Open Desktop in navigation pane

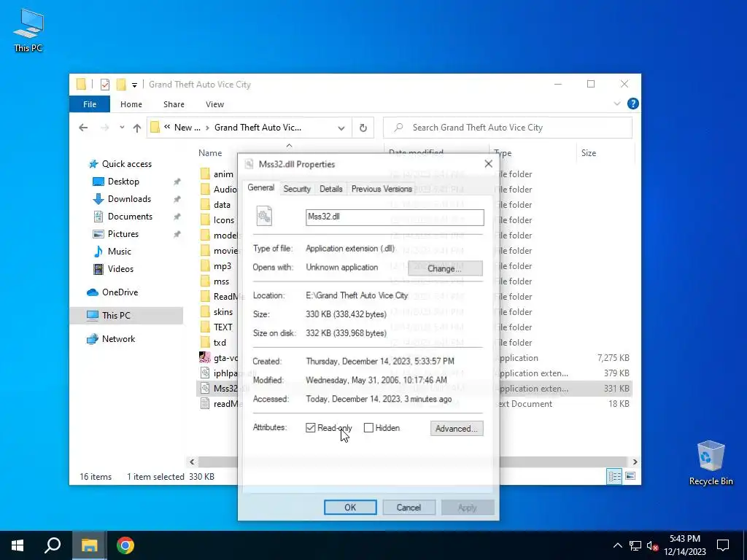123,182
